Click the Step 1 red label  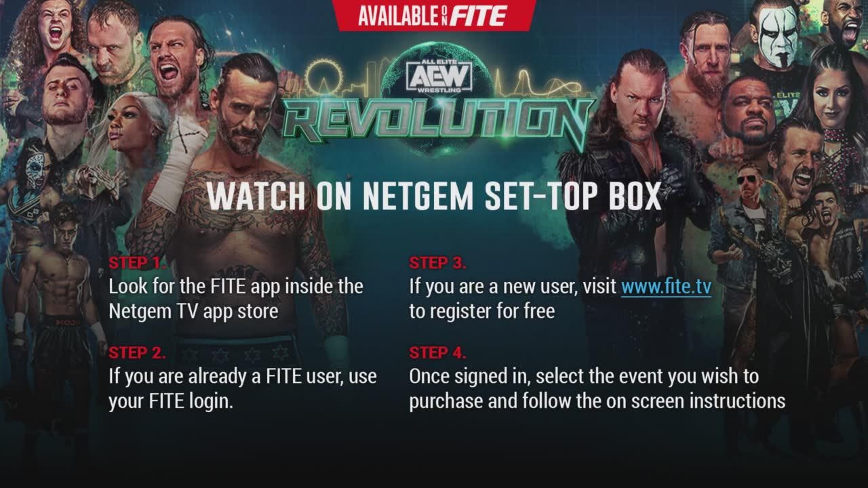click(x=136, y=263)
